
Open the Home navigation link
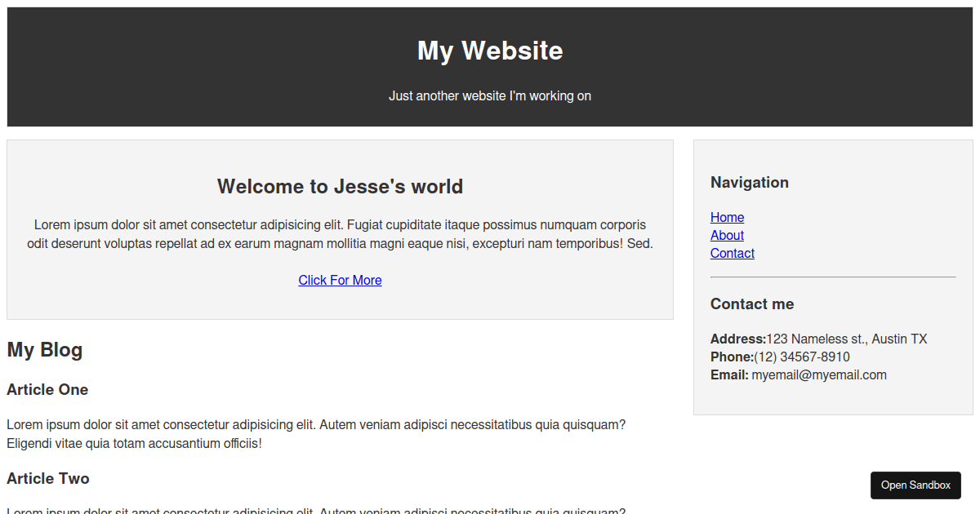(727, 217)
